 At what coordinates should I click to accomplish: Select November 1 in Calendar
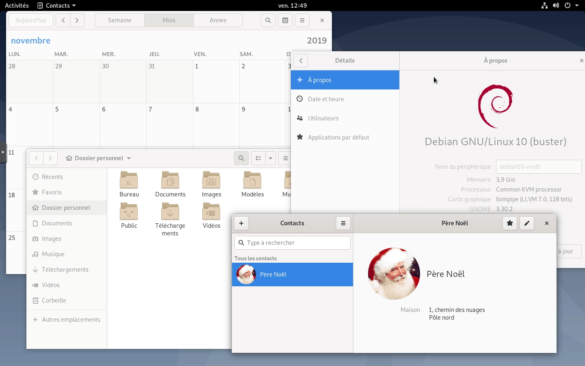coord(215,82)
